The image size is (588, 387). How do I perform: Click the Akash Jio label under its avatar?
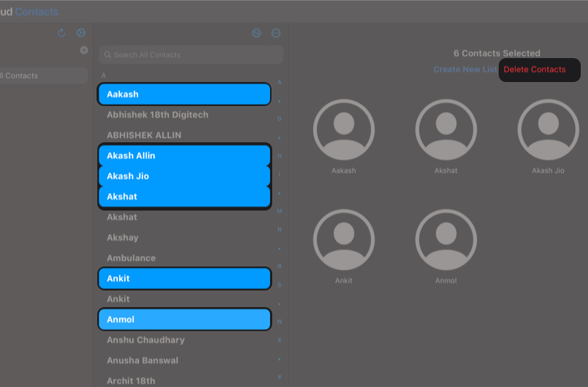tap(548, 171)
